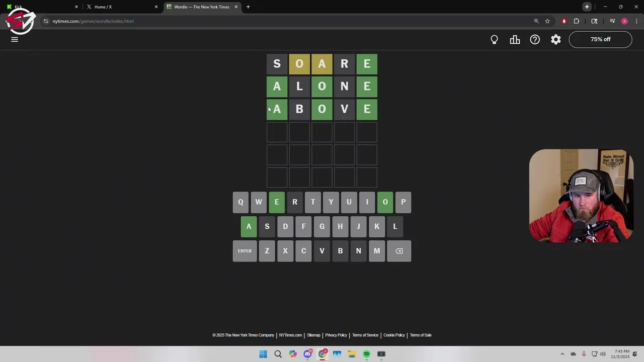Switch to the Kick browser tab
This screenshot has height=362, width=644.
click(41, 7)
